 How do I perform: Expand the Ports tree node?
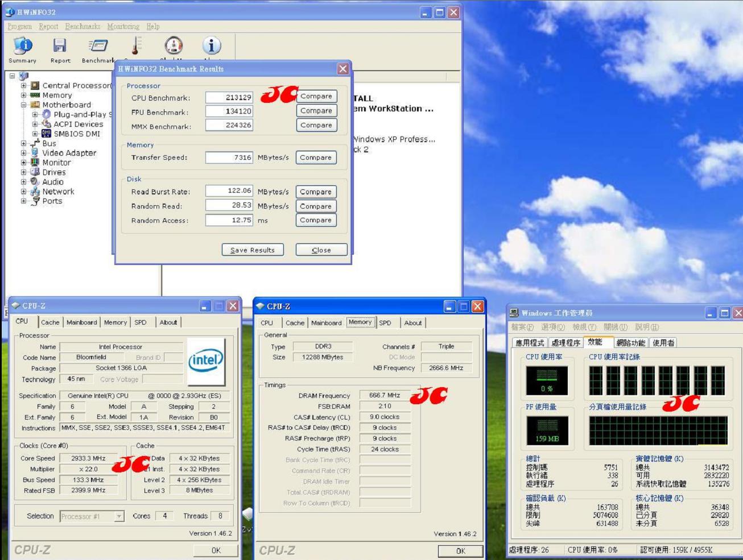23,201
